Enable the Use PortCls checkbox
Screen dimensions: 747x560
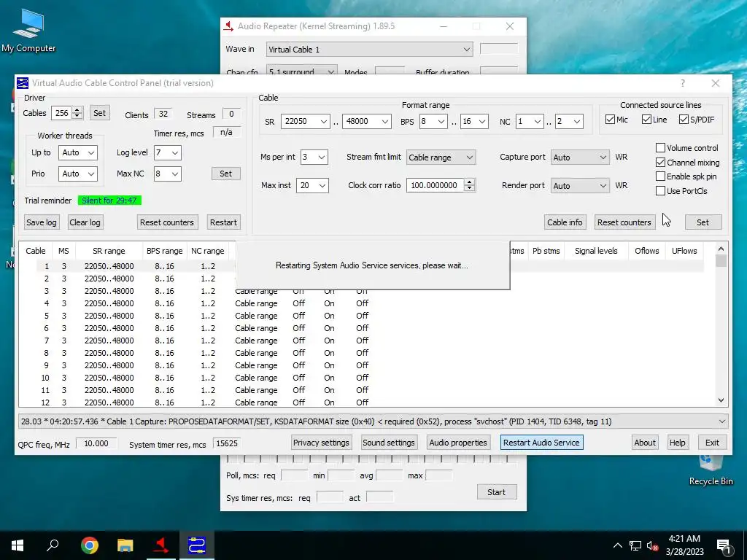[x=660, y=191]
